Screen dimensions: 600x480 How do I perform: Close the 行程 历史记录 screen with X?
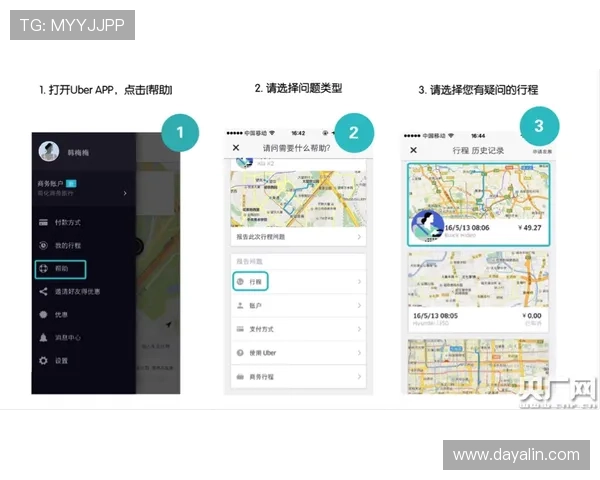pos(413,150)
